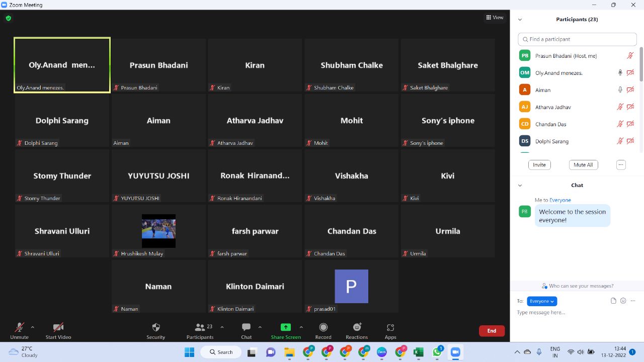Viewport: 644px width, 362px height.
Task: Click the Everyone link in chat header
Action: click(x=560, y=200)
